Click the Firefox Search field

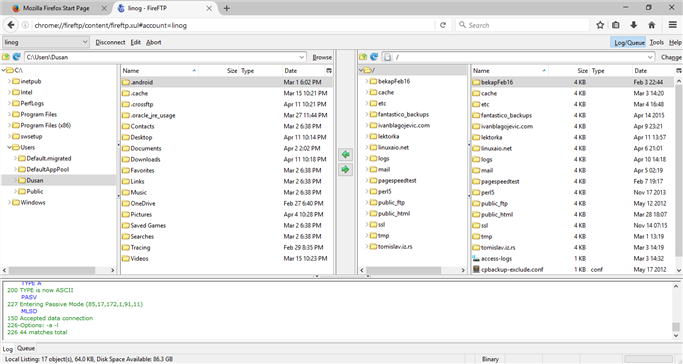[522, 25]
